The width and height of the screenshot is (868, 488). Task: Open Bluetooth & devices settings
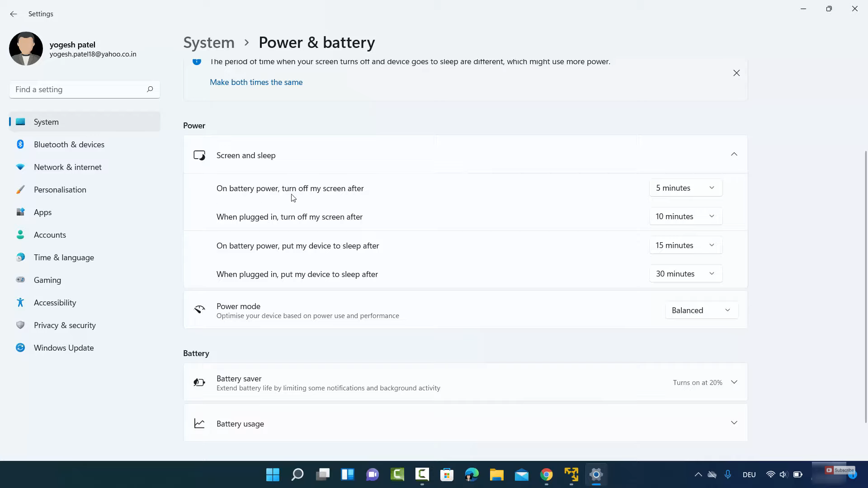[69, 145]
